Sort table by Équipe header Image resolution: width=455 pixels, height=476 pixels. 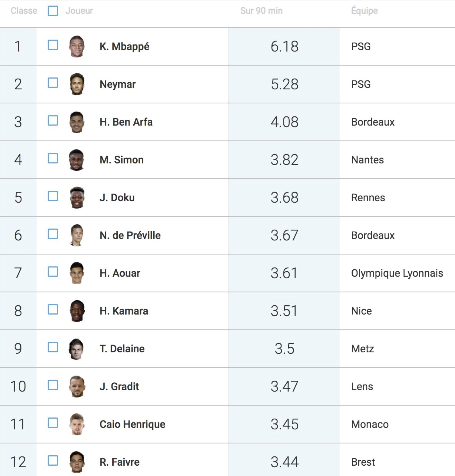coord(364,11)
